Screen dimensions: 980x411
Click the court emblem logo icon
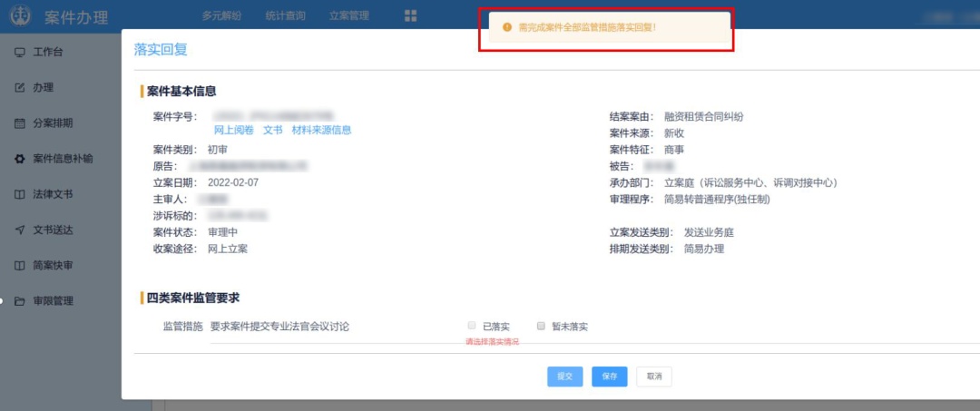coord(19,16)
